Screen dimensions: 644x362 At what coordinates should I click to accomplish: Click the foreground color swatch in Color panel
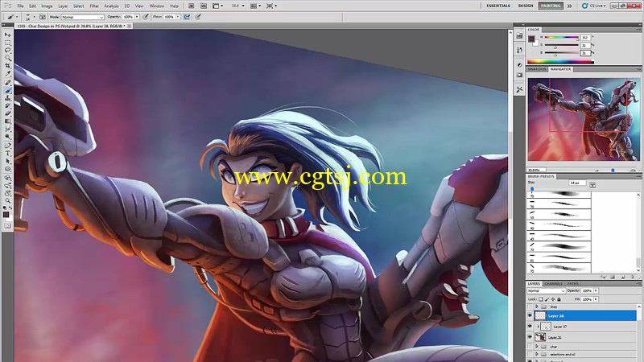coord(531,39)
